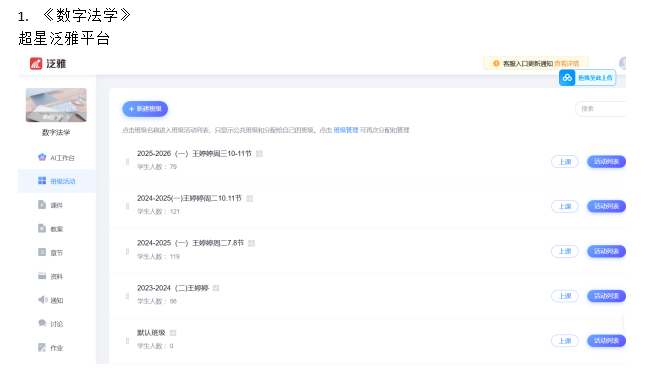Click the 数字法学 course cover thumbnail
The image size is (670, 373).
(x=56, y=105)
